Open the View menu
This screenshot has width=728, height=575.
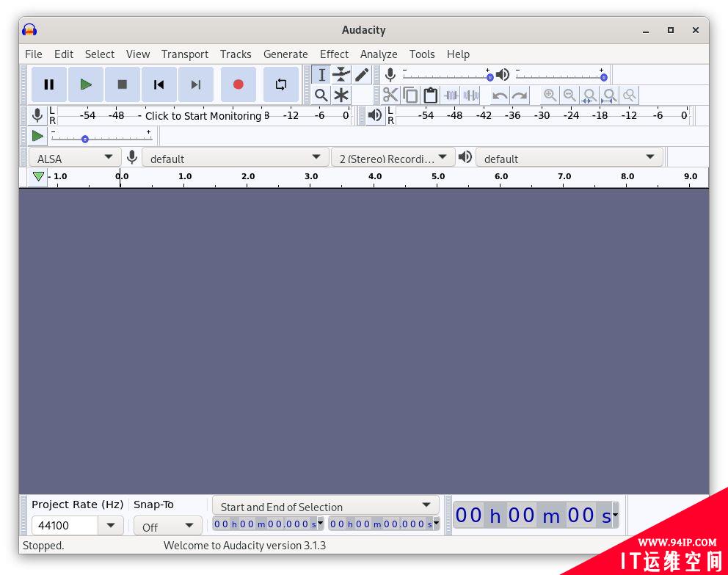[138, 54]
